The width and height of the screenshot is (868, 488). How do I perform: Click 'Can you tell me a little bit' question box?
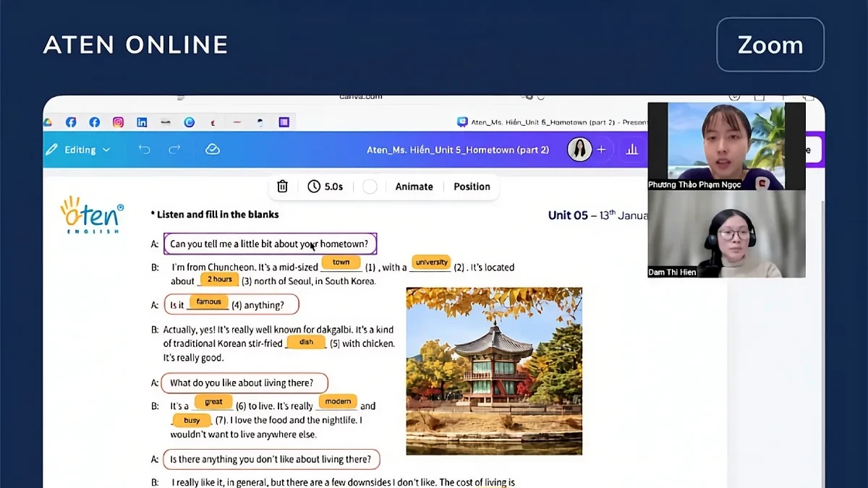coord(271,244)
